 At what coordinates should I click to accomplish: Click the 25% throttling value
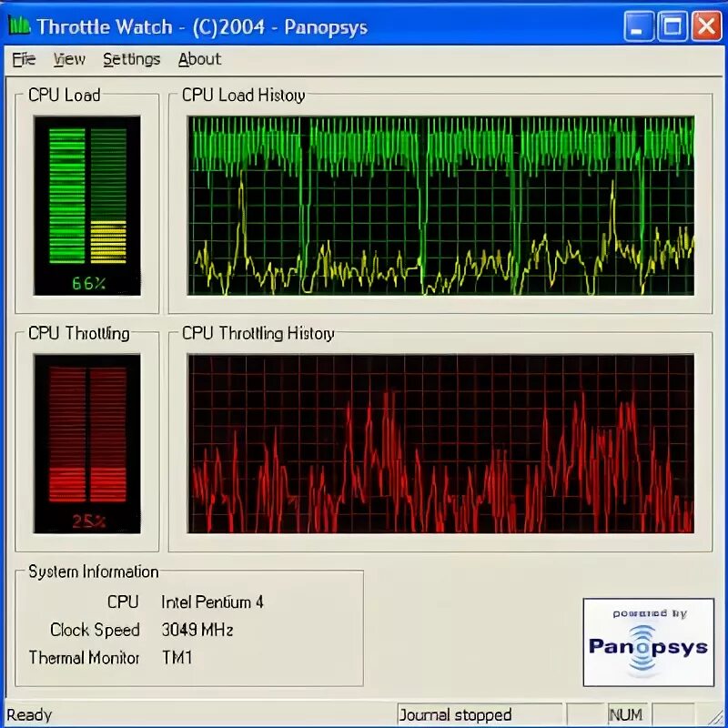point(88,521)
